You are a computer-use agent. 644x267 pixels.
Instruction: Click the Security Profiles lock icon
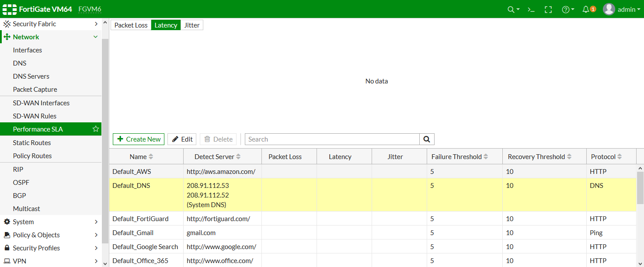point(7,248)
